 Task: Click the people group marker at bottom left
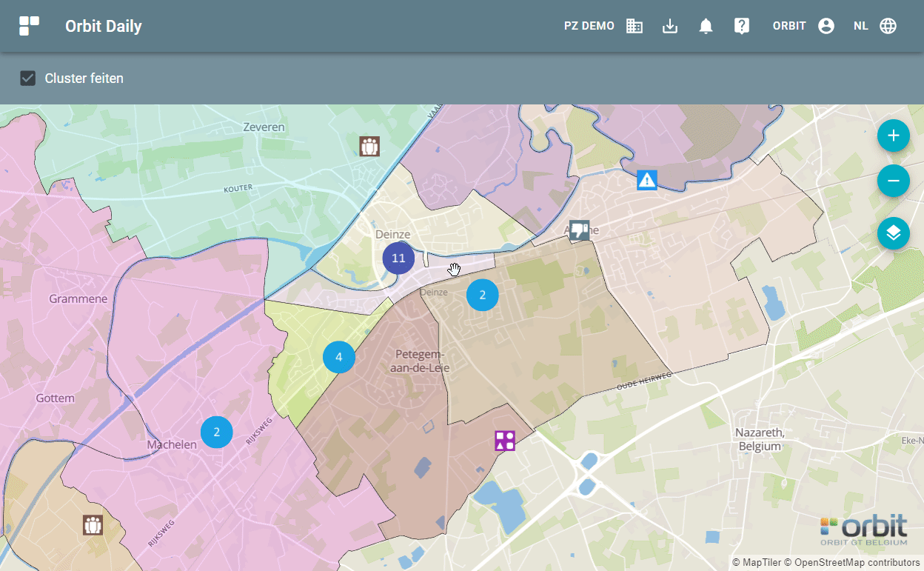[93, 525]
